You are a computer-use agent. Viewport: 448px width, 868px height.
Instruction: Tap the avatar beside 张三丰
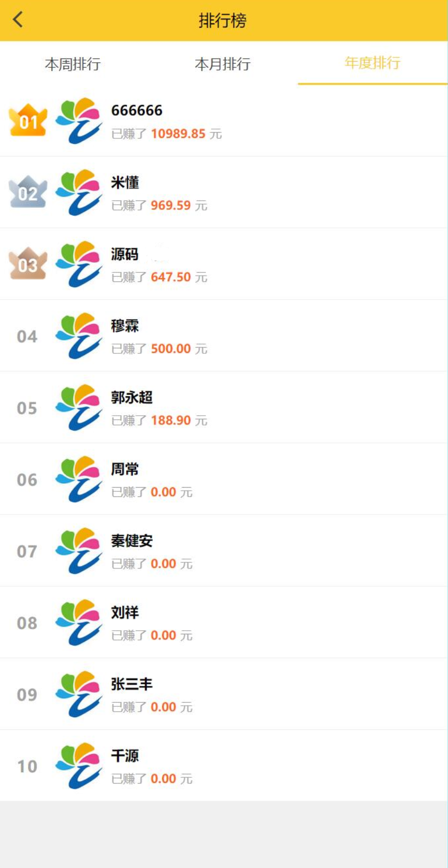pos(79,694)
